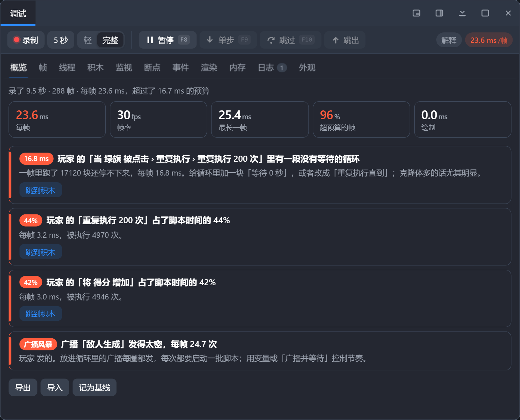This screenshot has height=420, width=520.
Task: Mark as baseline with 记为基线
Action: 95,387
